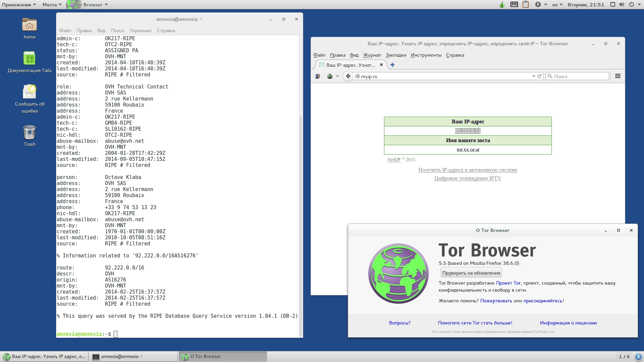This screenshot has width=644, height=362.
Task: Expand the Torbutton onion dropdown arrow
Action: coord(337,76)
